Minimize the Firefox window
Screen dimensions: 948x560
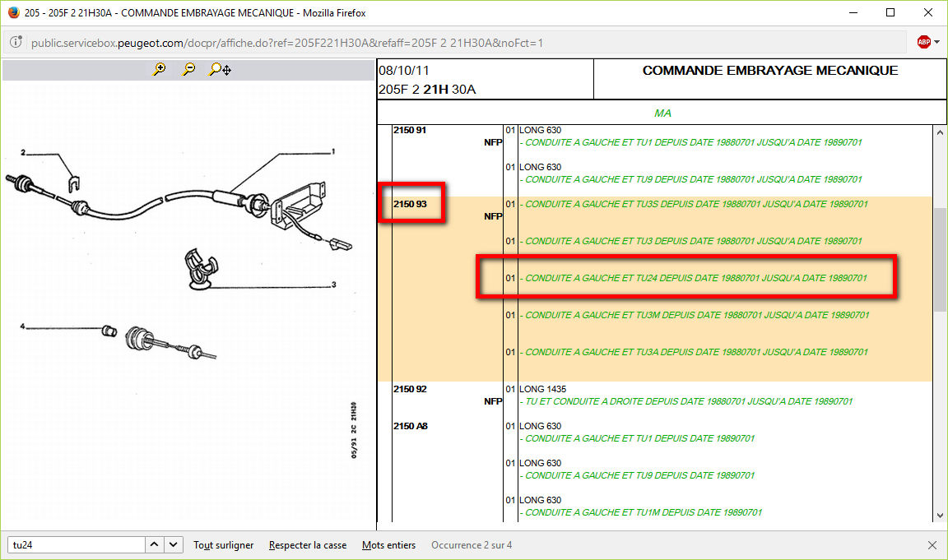853,12
